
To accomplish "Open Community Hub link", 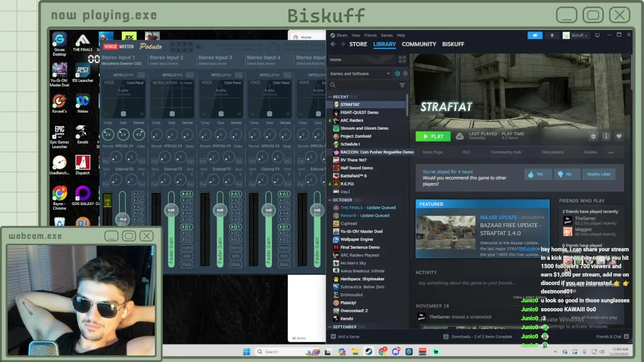I will [x=506, y=152].
